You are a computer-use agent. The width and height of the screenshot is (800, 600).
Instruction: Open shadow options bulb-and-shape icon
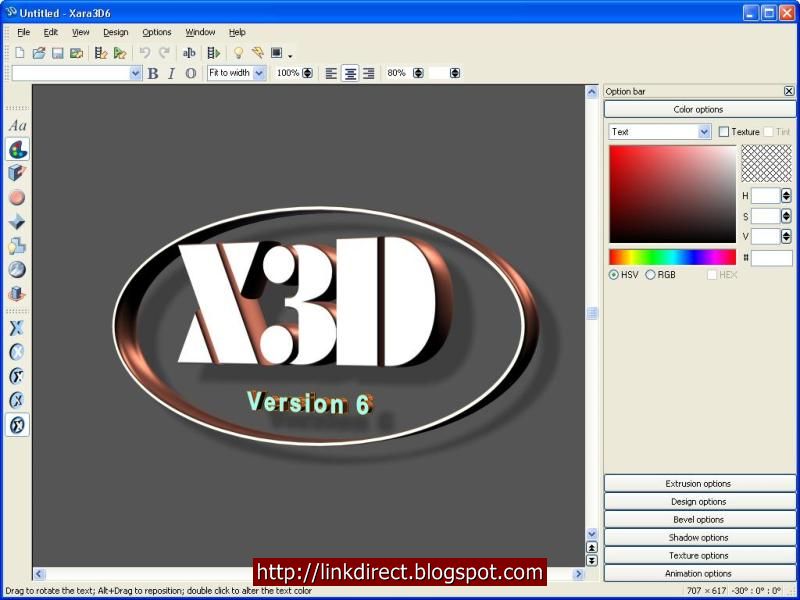(17, 245)
